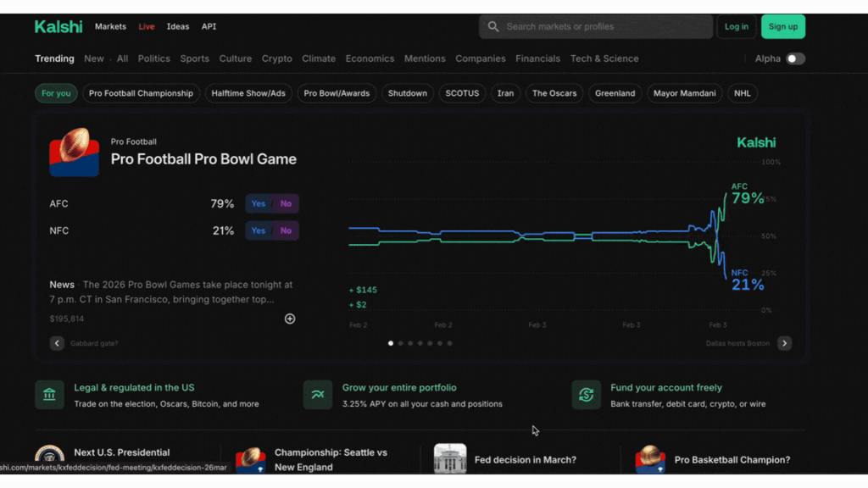The height and width of the screenshot is (488, 868).
Task: Open the Shutdown topic chip
Action: [x=407, y=93]
